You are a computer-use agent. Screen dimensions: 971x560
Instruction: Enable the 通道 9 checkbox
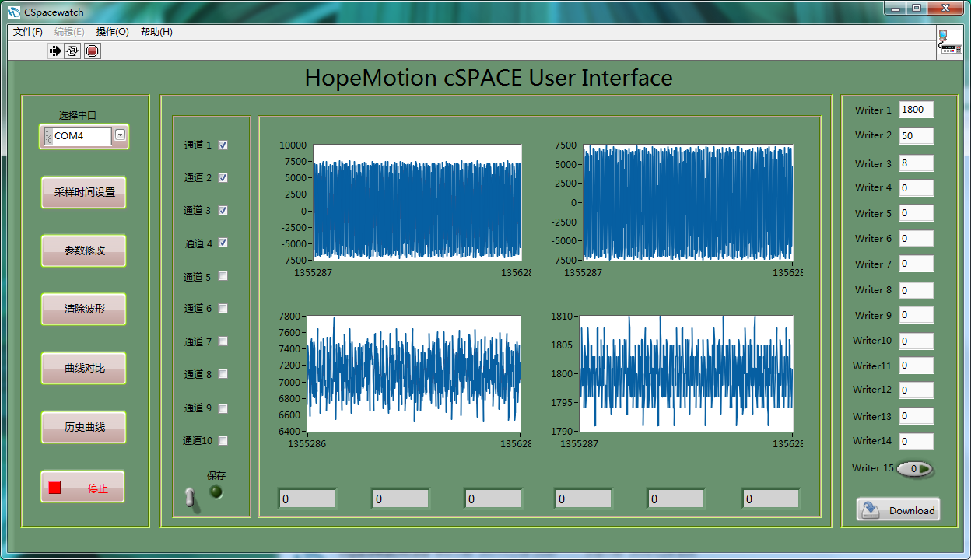pyautogui.click(x=223, y=408)
